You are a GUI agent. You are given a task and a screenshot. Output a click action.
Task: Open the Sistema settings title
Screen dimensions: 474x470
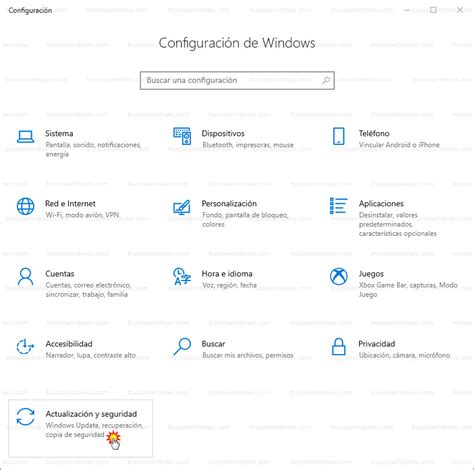(59, 133)
